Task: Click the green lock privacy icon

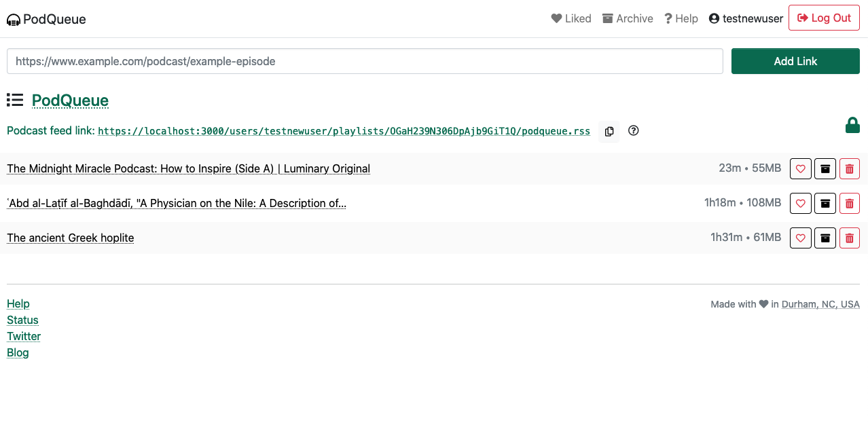Action: 852,126
